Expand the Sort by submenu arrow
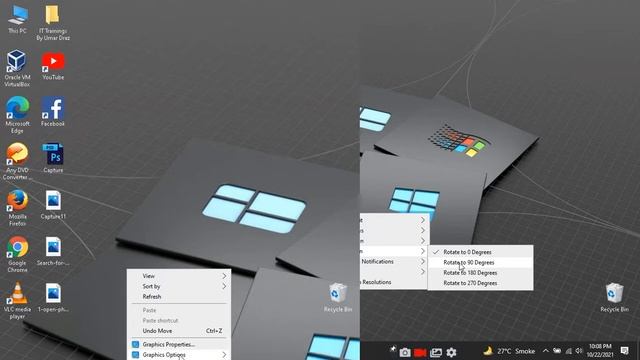The width and height of the screenshot is (640, 360). tap(224, 287)
